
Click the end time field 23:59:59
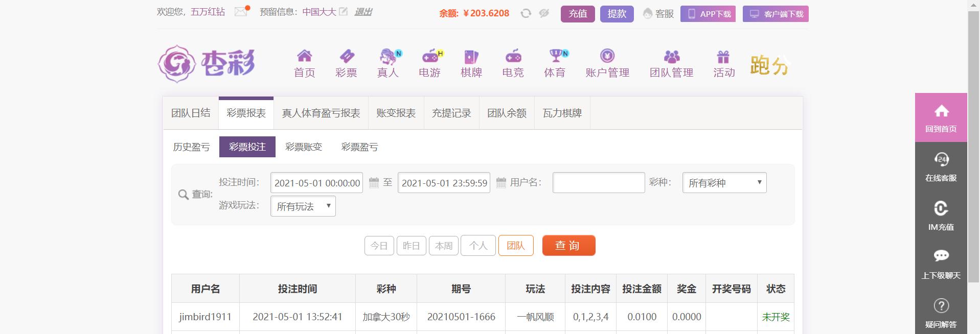[x=444, y=183]
